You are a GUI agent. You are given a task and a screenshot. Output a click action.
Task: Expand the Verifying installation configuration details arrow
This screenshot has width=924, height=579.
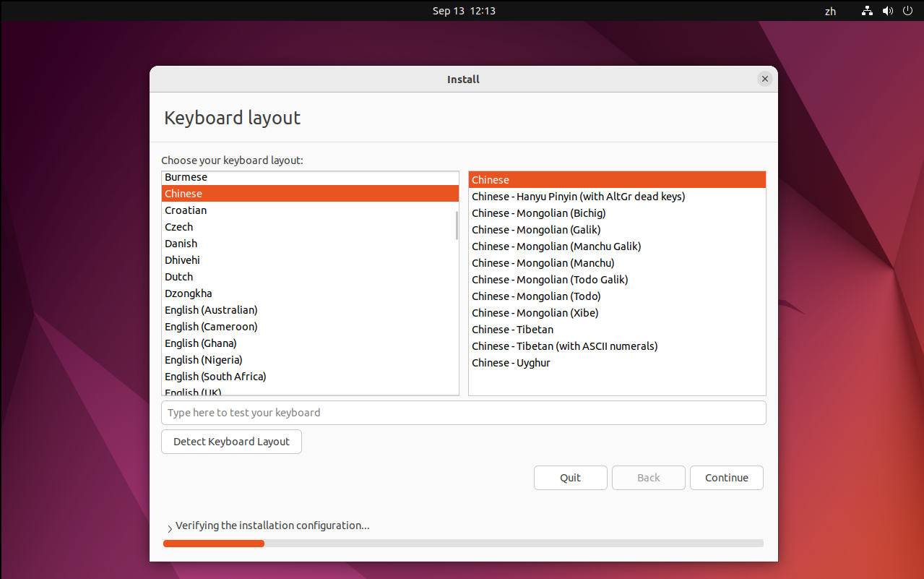click(170, 528)
